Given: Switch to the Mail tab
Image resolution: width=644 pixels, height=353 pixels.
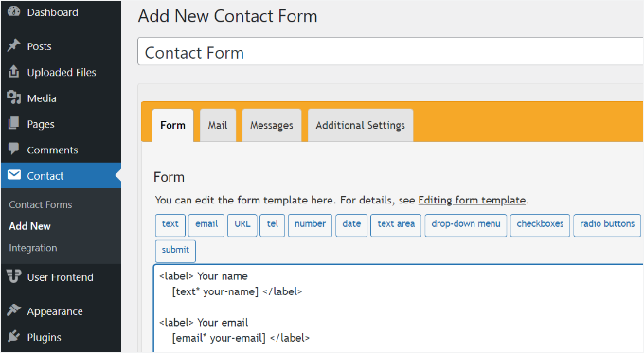Looking at the screenshot, I should [218, 125].
